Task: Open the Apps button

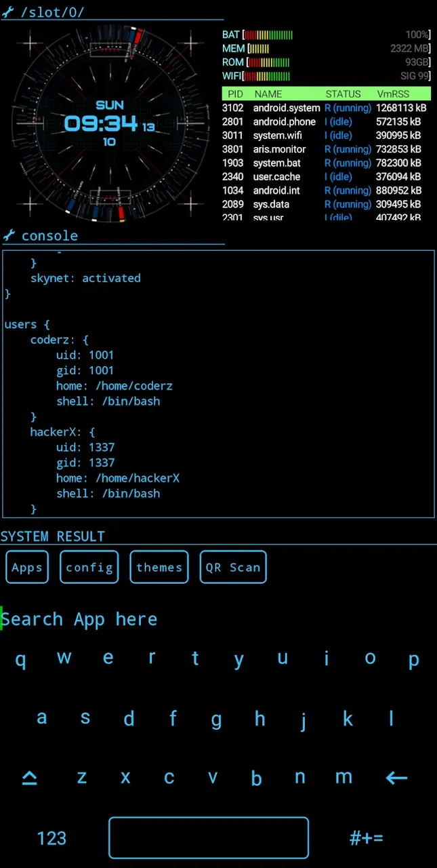Action: click(27, 567)
